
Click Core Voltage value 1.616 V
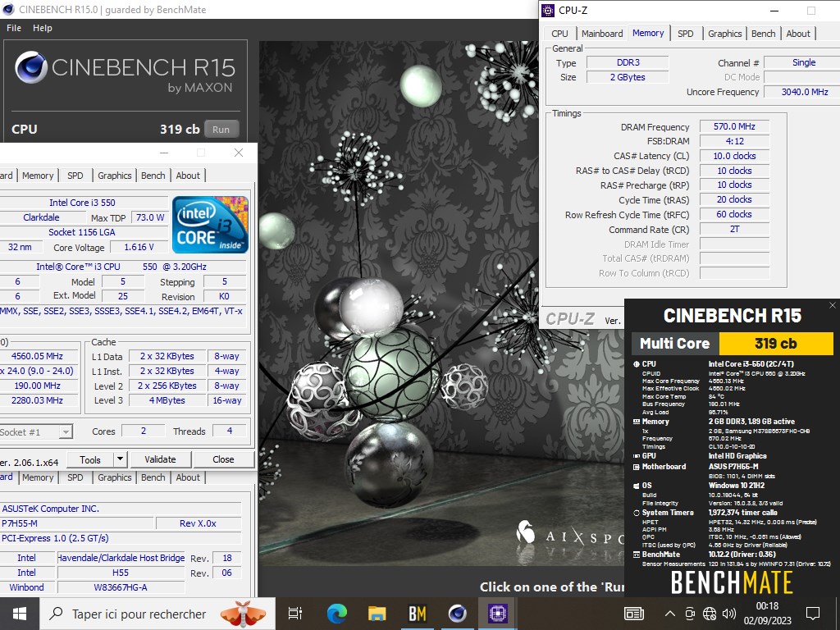click(x=139, y=247)
